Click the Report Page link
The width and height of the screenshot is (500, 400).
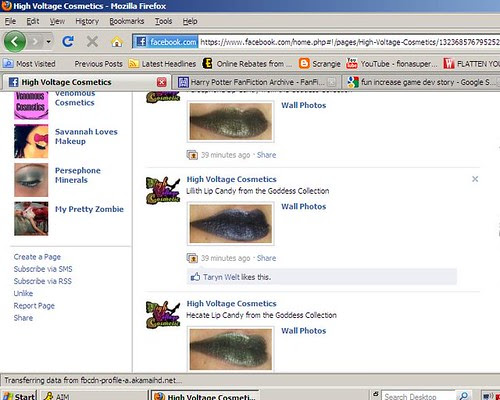click(34, 306)
